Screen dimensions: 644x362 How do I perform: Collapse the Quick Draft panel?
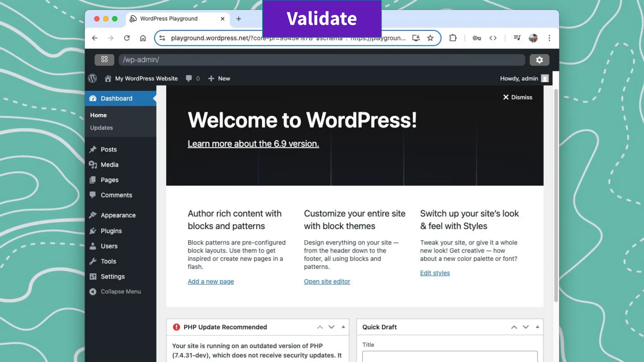(537, 327)
